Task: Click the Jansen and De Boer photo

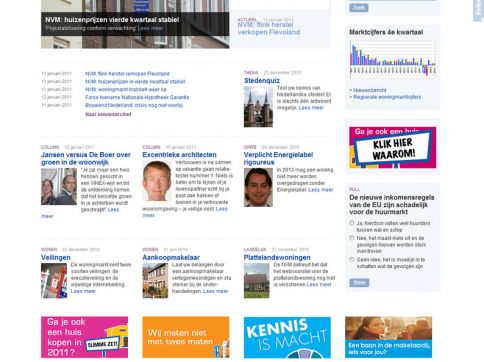Action: point(59,186)
